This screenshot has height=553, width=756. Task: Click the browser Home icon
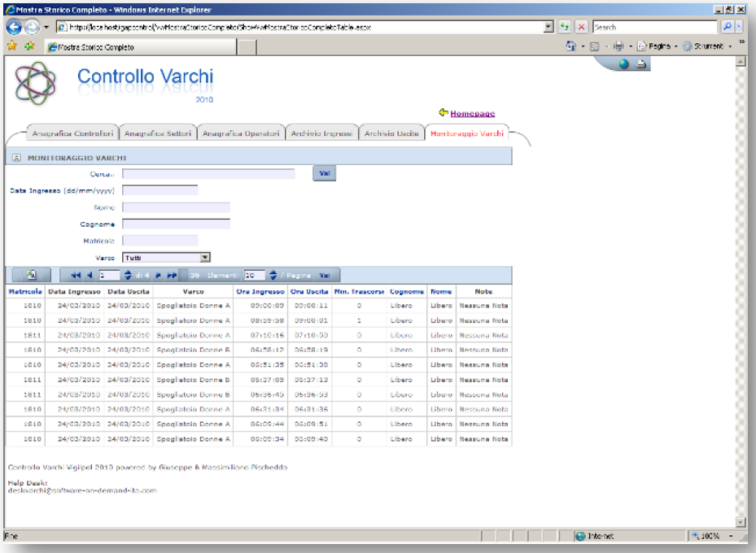click(570, 46)
